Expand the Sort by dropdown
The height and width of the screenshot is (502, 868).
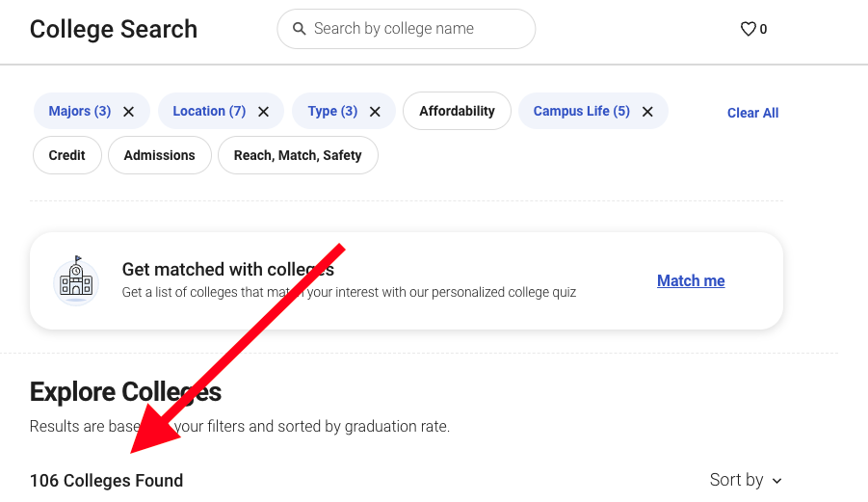coord(746,480)
